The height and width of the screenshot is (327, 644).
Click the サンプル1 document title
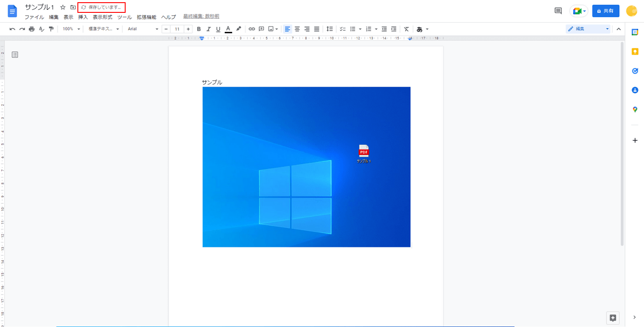(x=39, y=7)
